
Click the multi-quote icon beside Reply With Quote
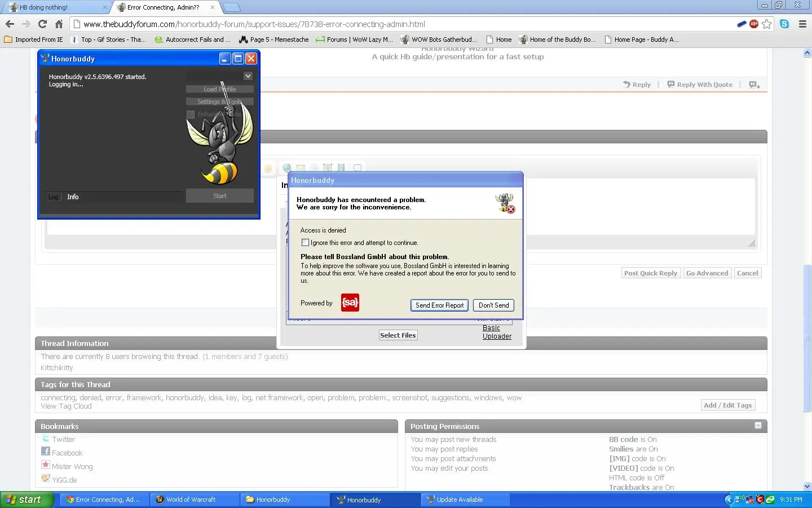(x=754, y=85)
